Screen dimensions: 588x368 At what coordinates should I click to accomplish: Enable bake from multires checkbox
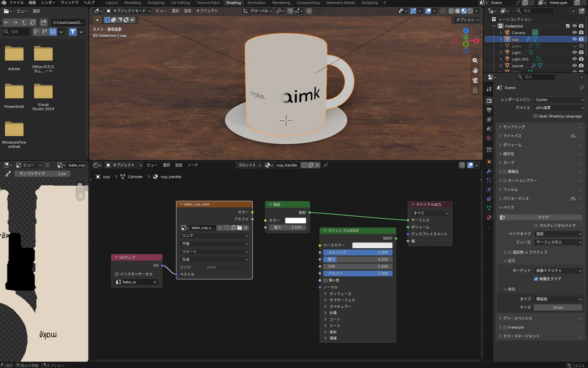(x=536, y=226)
